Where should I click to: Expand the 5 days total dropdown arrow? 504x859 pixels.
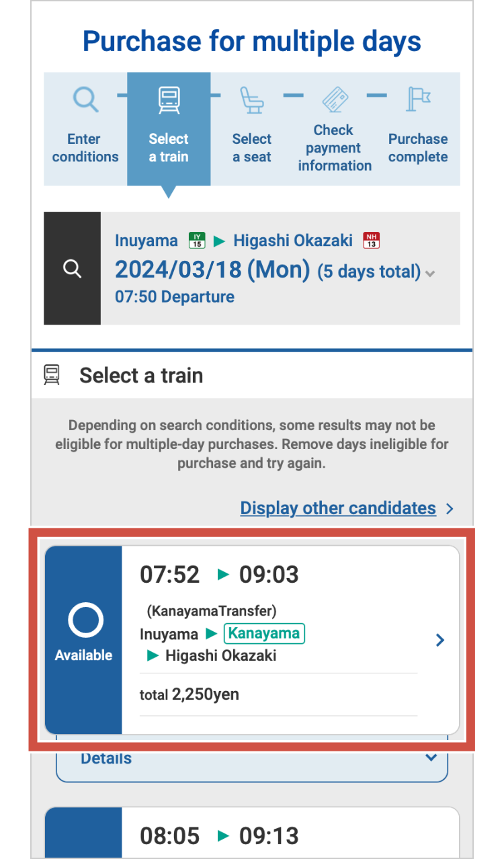(431, 274)
